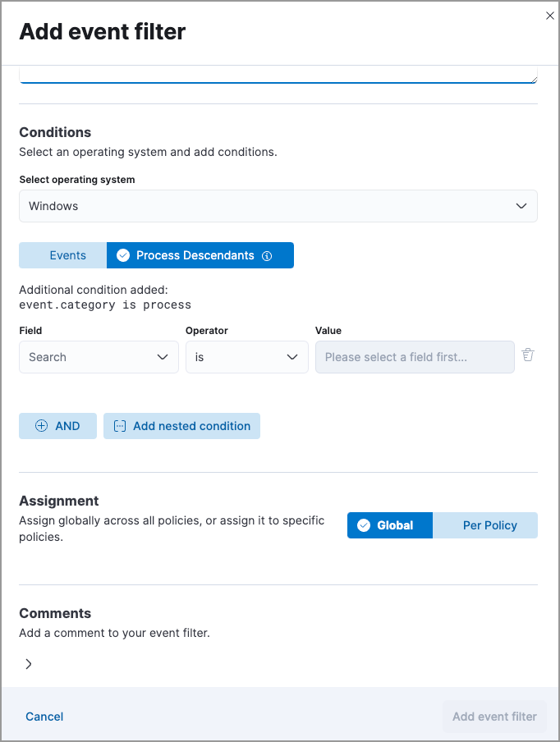Dismiss the Add event filter dialog
This screenshot has width=560, height=742.
tap(549, 15)
